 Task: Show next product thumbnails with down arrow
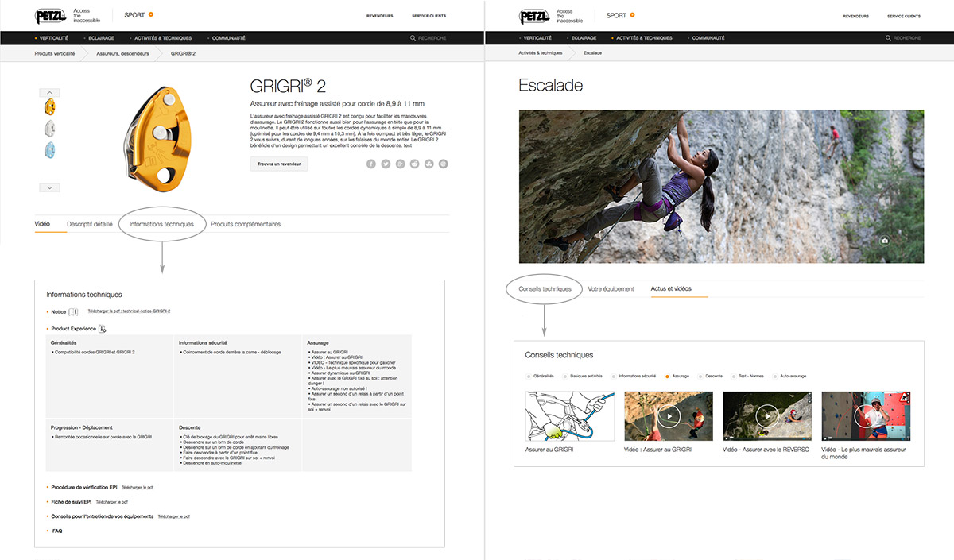coord(49,187)
